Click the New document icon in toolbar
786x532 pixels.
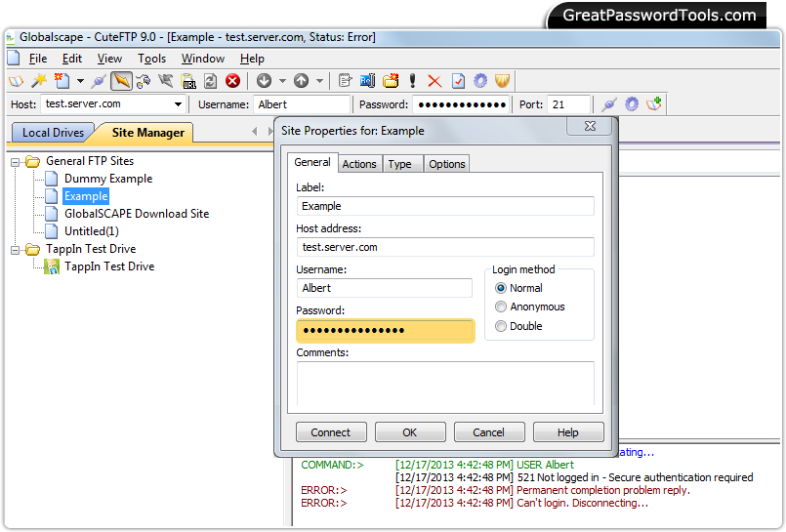click(62, 81)
